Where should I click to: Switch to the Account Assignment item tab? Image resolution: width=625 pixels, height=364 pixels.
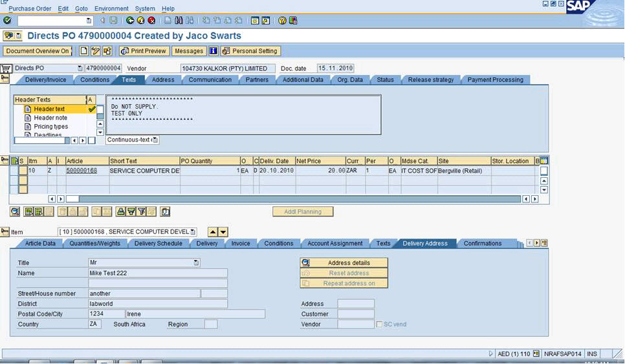tap(335, 243)
